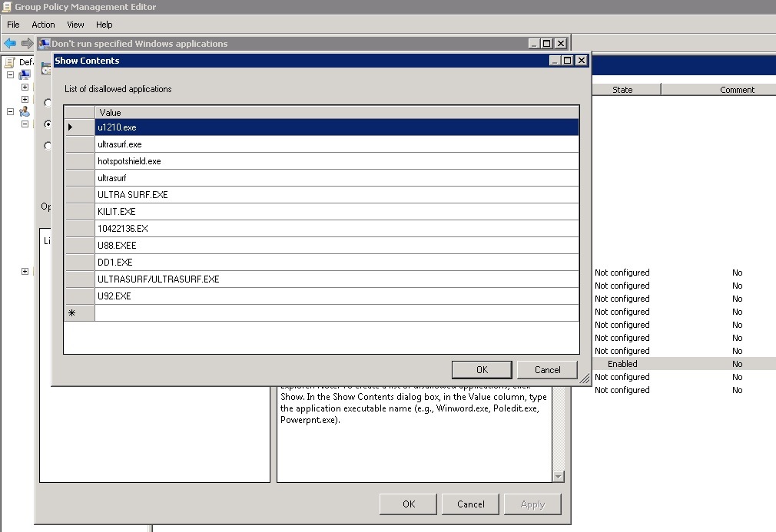Click the help text scrollbar down arrow
The height and width of the screenshot is (532, 776).
559,477
